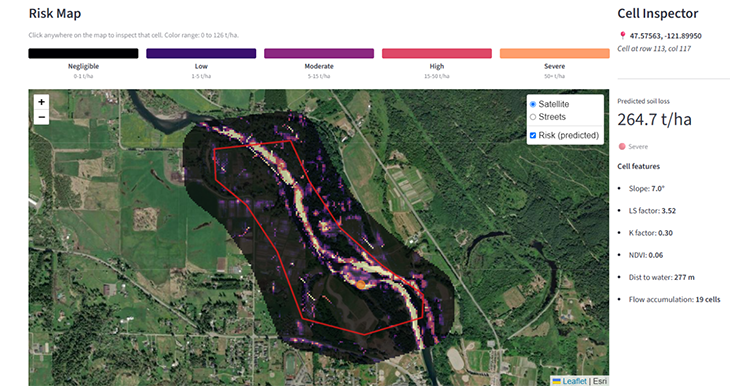Click the Low 1-5 t/ha legend label

[x=201, y=71]
